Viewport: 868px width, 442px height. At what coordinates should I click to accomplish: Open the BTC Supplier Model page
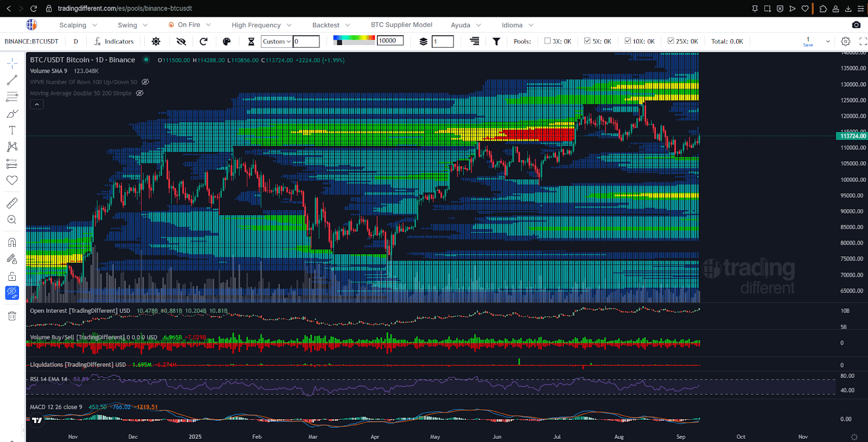click(x=401, y=25)
